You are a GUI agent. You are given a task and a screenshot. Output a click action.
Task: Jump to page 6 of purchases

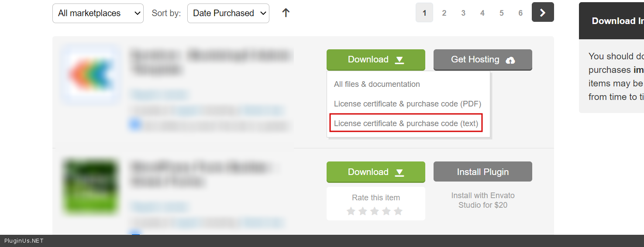520,13
